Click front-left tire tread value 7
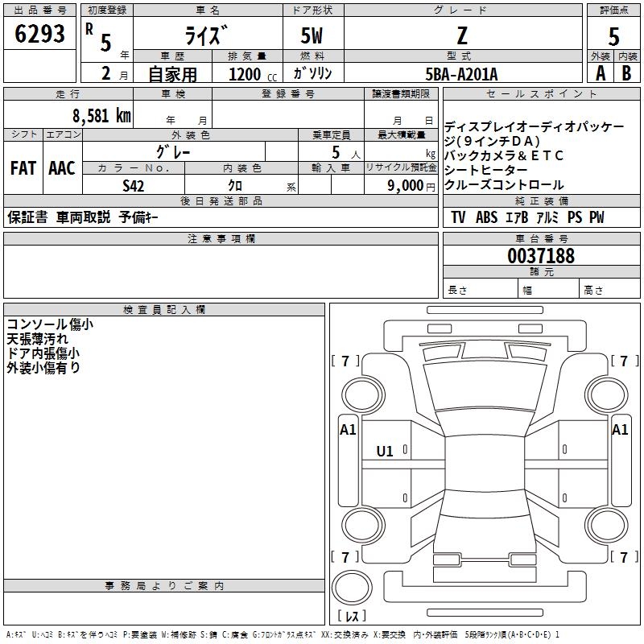644x644 pixels. click(x=345, y=361)
